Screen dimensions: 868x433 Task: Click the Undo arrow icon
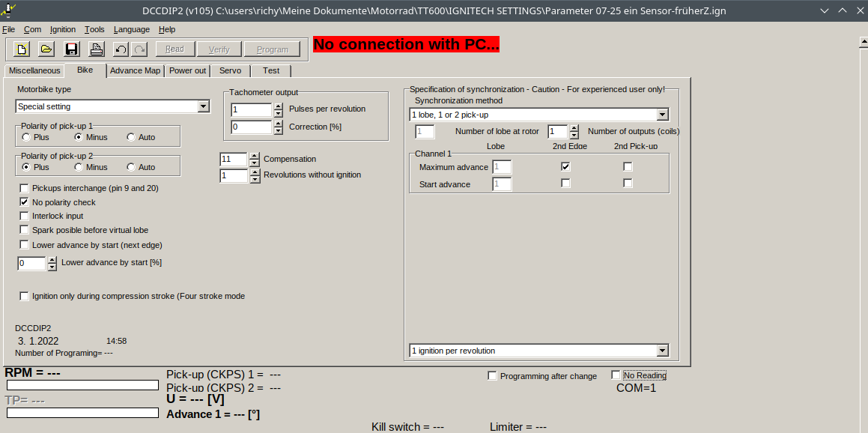point(121,49)
